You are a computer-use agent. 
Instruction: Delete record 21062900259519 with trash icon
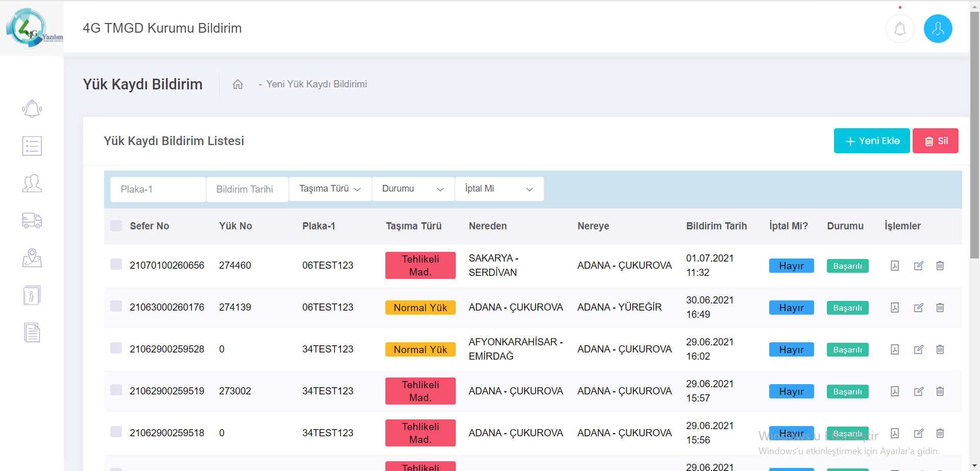point(940,391)
